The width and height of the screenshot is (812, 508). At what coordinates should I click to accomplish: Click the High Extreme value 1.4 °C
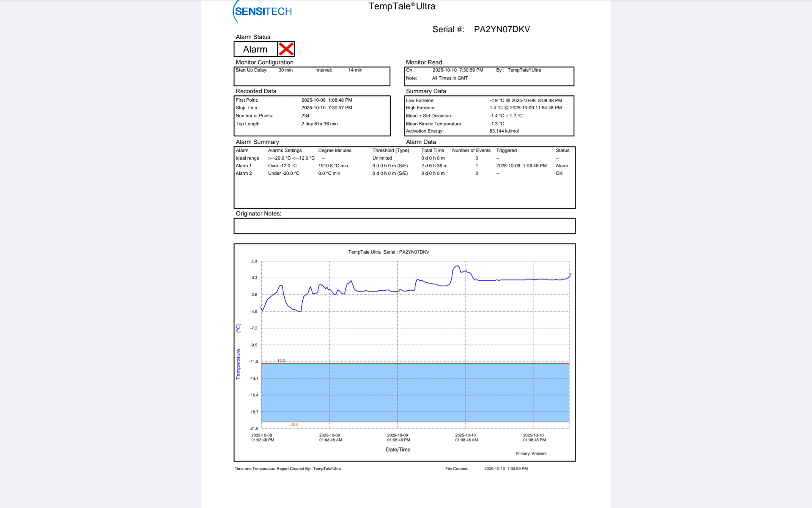coord(496,108)
